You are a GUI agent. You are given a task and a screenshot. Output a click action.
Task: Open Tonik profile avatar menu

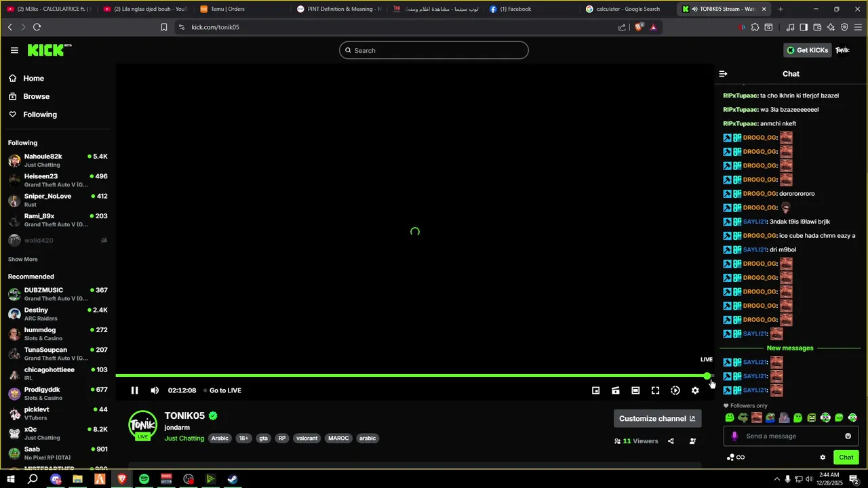point(843,50)
